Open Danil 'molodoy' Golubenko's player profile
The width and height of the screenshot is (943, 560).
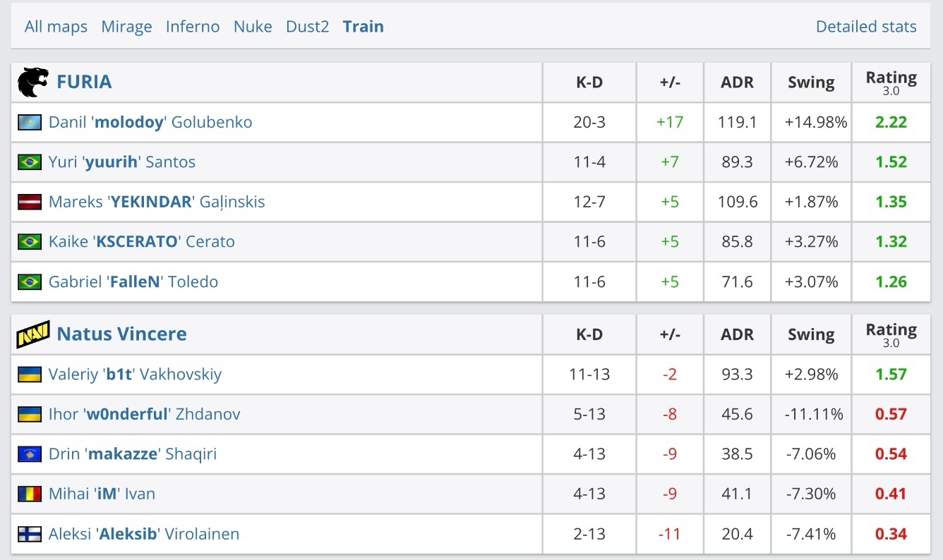click(150, 122)
